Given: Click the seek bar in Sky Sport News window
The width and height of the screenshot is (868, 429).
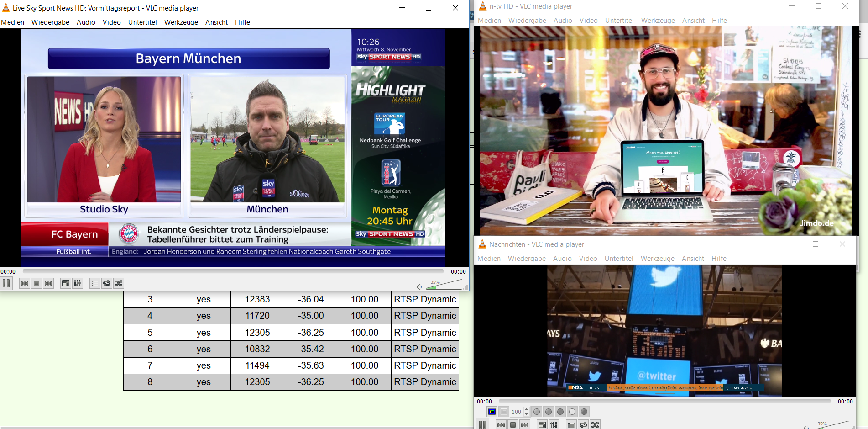Looking at the screenshot, I should (233, 271).
